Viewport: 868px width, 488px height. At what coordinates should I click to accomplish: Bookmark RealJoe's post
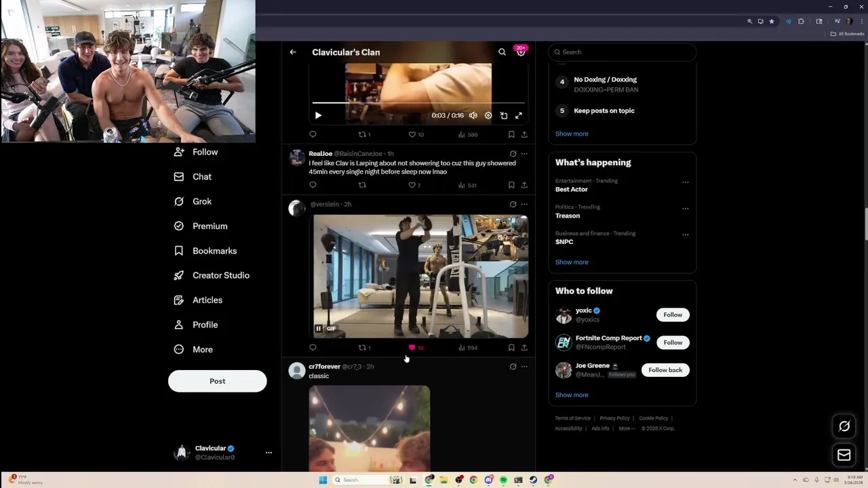click(511, 184)
